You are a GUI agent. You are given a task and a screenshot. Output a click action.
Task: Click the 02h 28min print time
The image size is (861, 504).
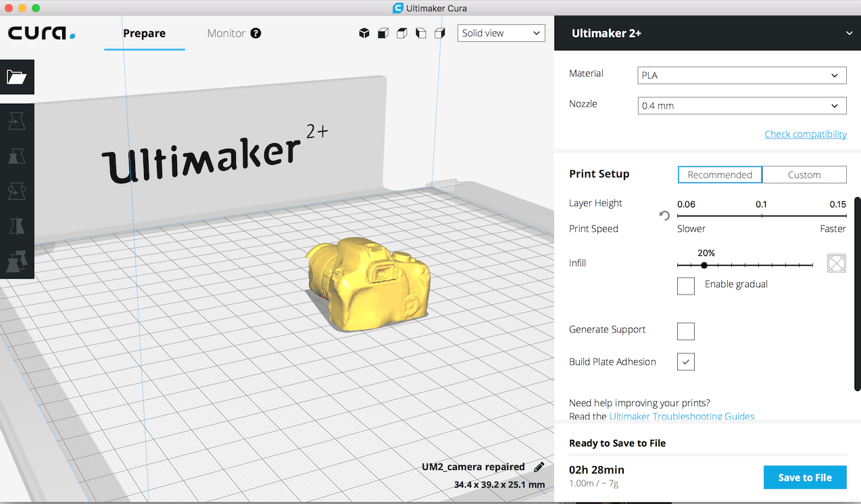point(597,470)
